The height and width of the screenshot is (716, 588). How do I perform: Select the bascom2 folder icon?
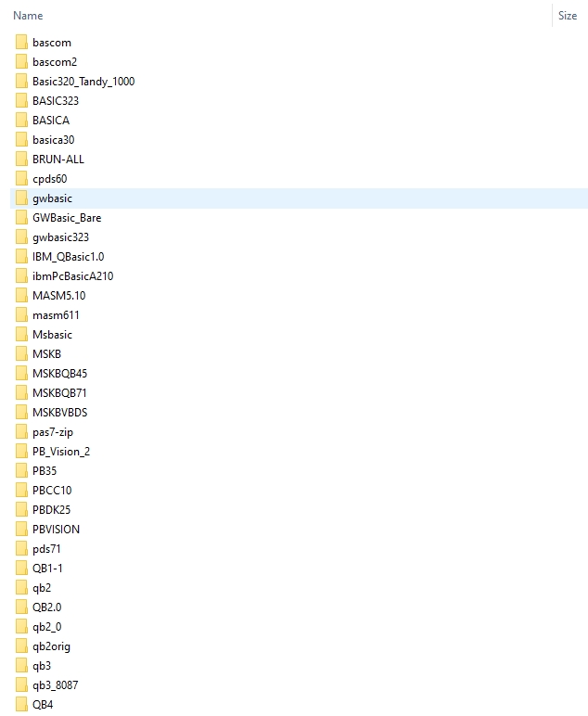[x=21, y=61]
